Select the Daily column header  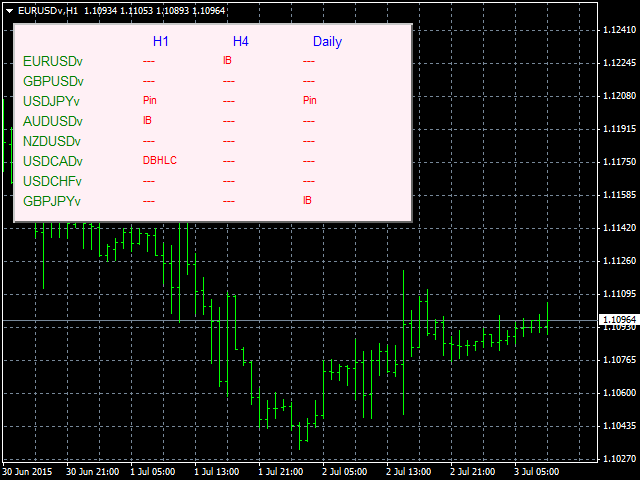pos(327,42)
